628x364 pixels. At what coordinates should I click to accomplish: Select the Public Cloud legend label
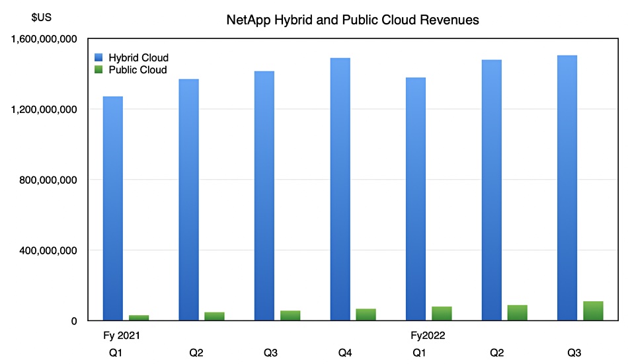point(137,69)
